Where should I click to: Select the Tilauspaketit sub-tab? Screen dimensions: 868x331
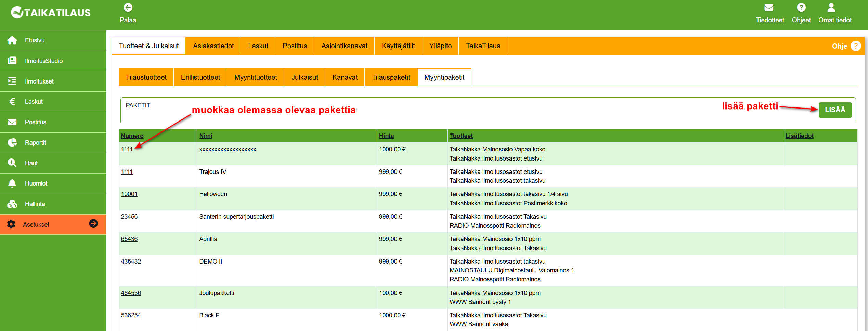(x=391, y=77)
